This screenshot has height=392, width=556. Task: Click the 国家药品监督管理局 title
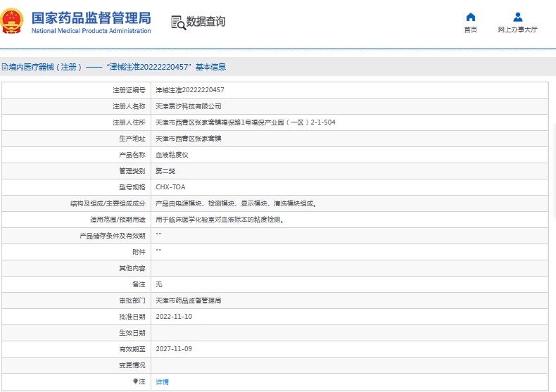click(x=91, y=18)
